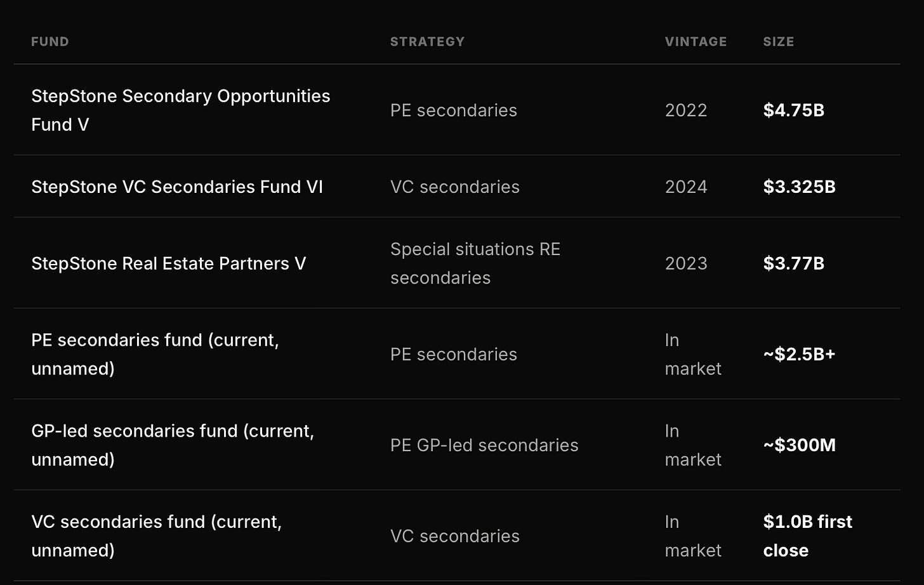The image size is (924, 585).
Task: Click the unnamed GP-led secondaries fund entry
Action: [173, 445]
